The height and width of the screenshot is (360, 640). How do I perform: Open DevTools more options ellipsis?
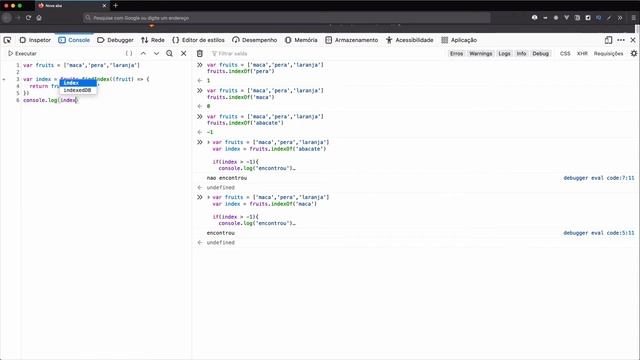pyautogui.click(x=621, y=40)
